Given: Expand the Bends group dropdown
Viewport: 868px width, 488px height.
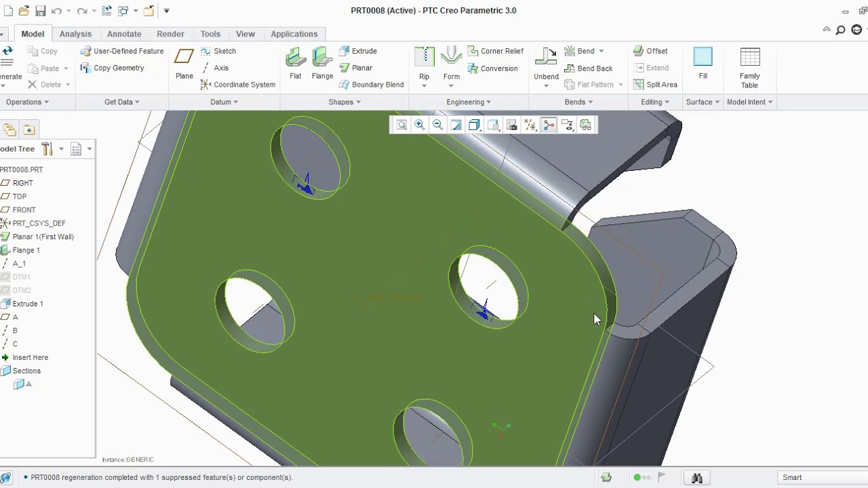Looking at the screenshot, I should point(578,102).
